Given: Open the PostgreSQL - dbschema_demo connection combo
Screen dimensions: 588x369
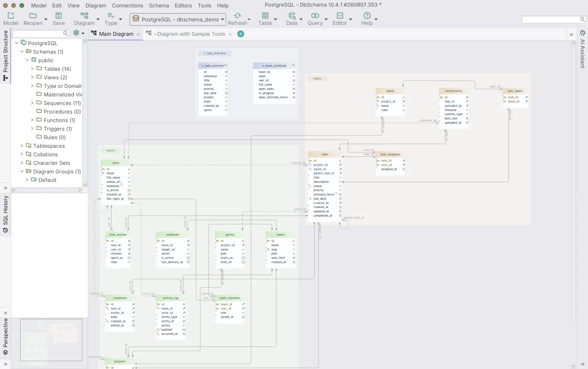Looking at the screenshot, I should [x=178, y=19].
